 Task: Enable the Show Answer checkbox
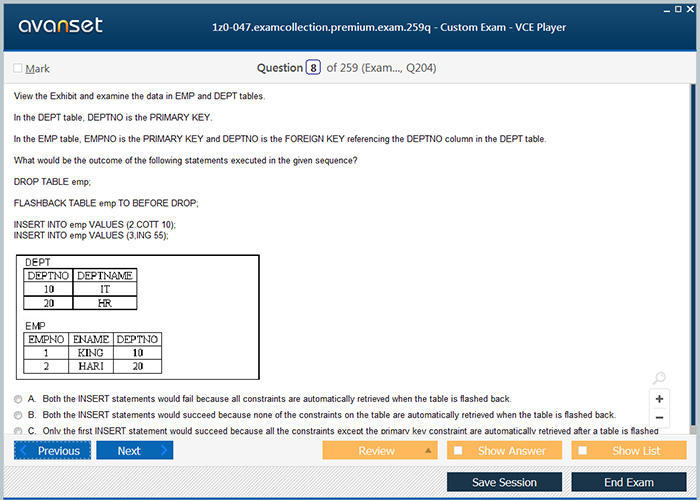click(x=458, y=450)
